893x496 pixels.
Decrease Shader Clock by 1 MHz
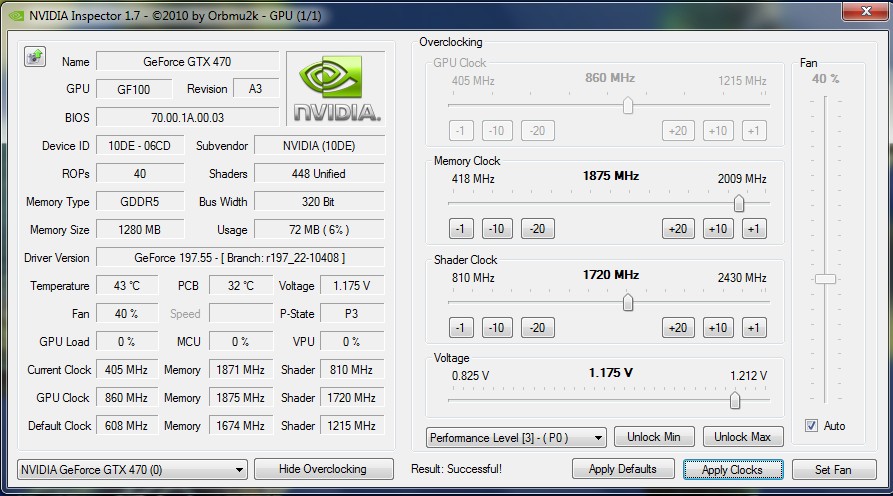click(x=461, y=328)
